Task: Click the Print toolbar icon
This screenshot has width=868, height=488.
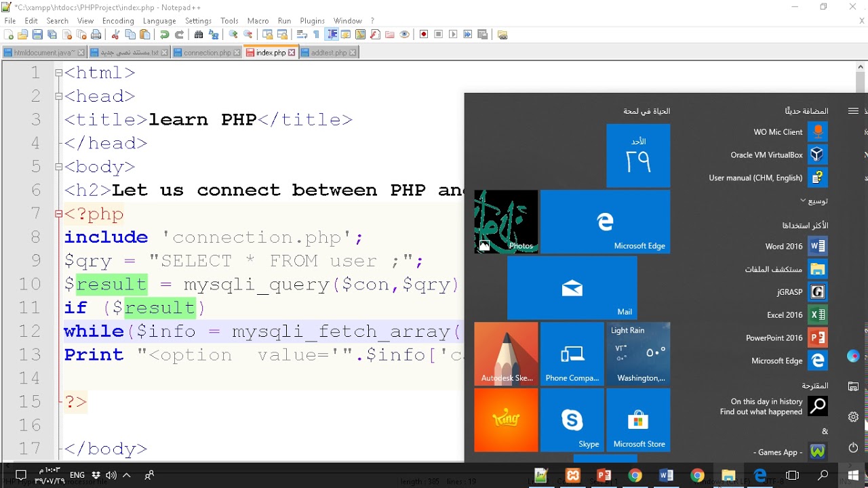Action: (x=96, y=35)
